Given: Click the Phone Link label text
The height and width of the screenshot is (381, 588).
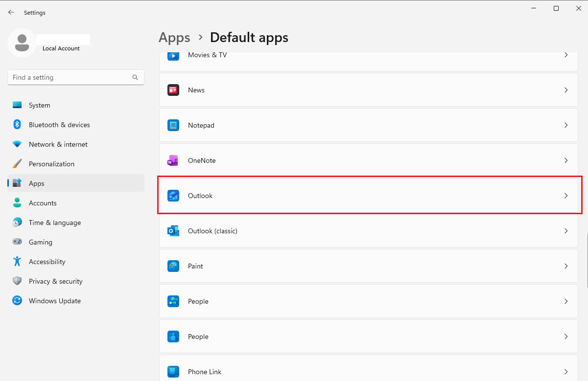Looking at the screenshot, I should [205, 372].
